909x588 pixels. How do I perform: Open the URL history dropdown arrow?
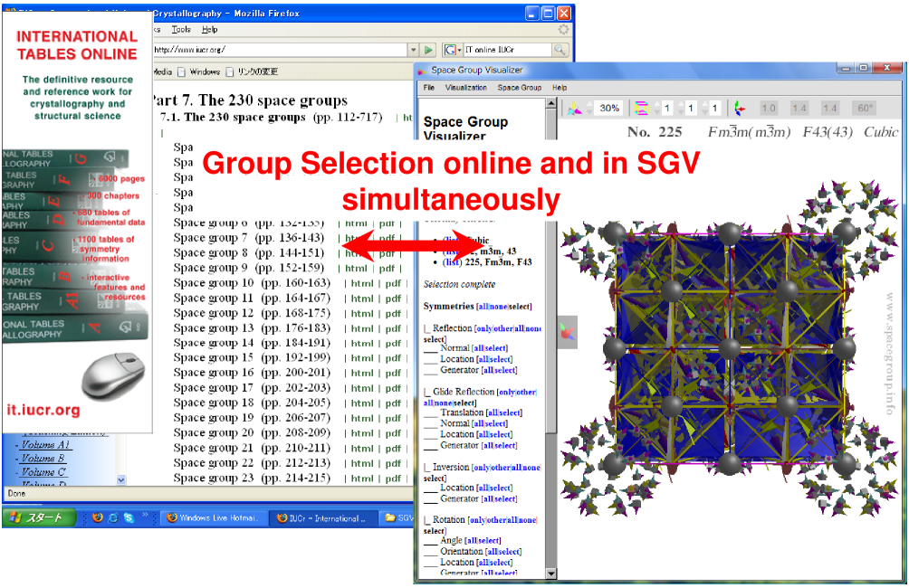click(413, 50)
